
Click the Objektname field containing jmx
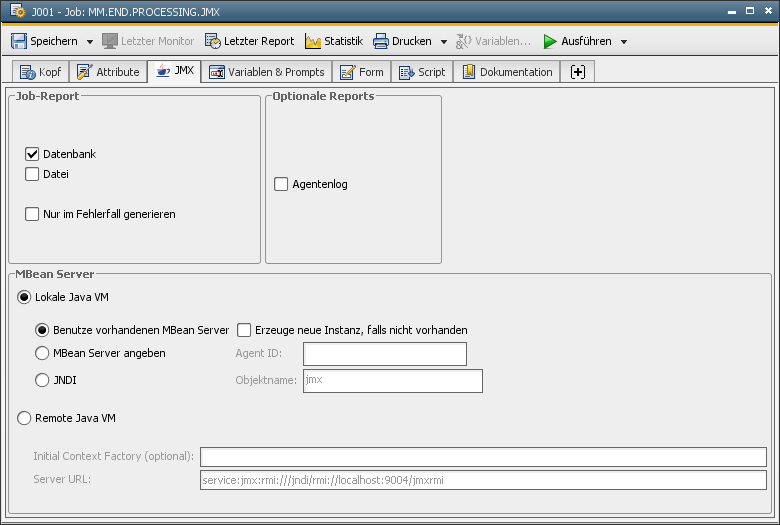pos(393,381)
